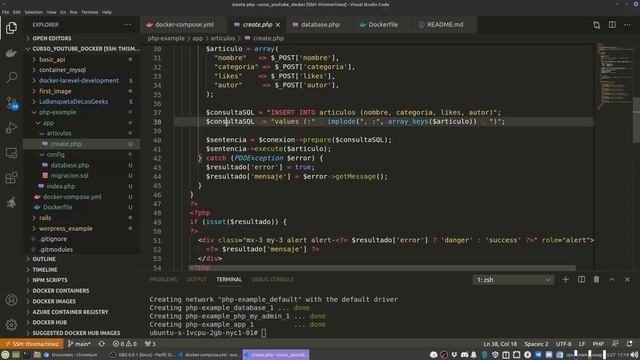Switch to README.md tab
The image size is (640, 360).
click(444, 24)
